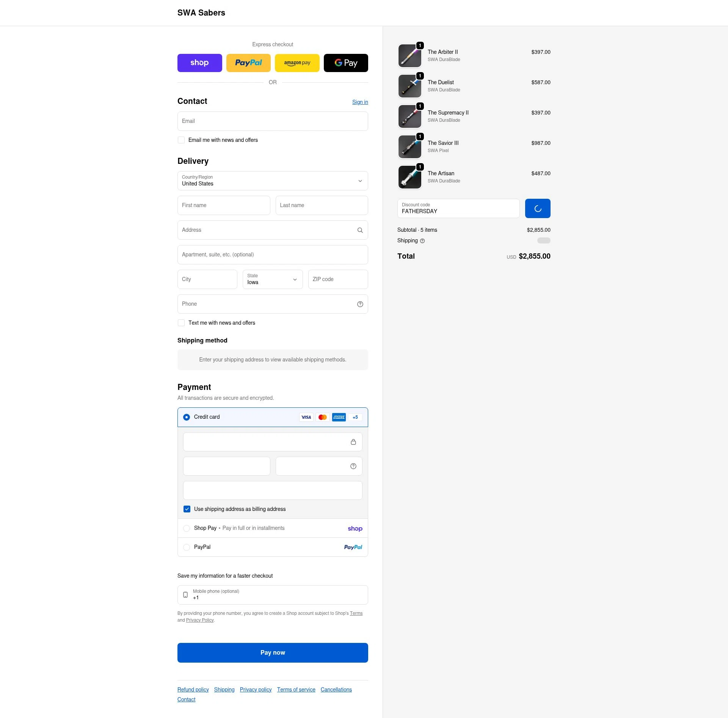The height and width of the screenshot is (718, 728).
Task: Open the phone number help tooltip
Action: tap(359, 304)
